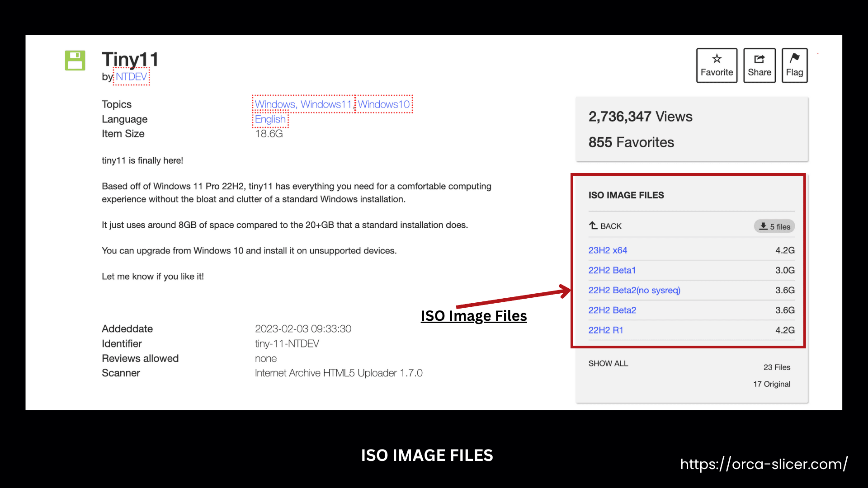Click the Share icon
The image size is (868, 488).
pyautogui.click(x=759, y=59)
